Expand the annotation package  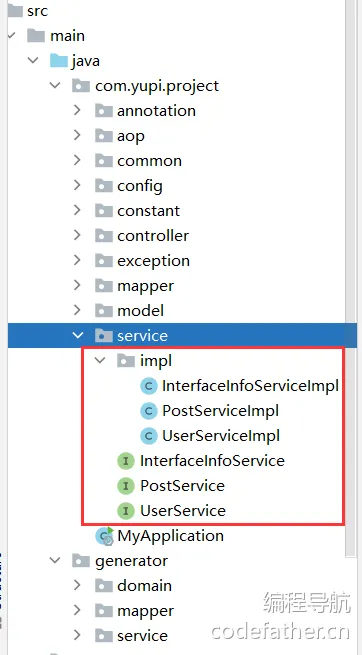point(77,110)
